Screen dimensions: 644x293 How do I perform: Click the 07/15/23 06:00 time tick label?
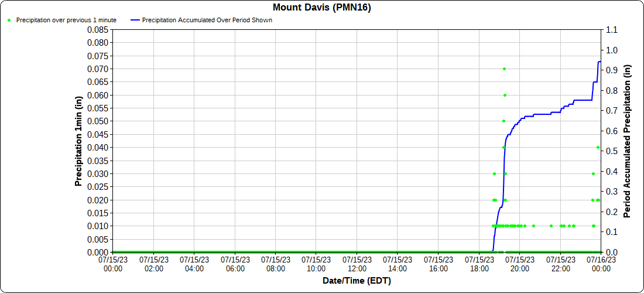(235, 264)
